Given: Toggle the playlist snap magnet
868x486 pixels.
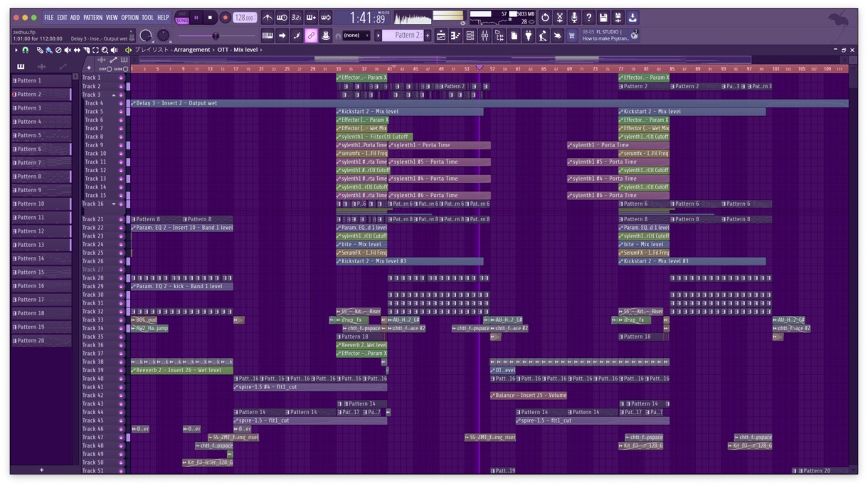Looking at the screenshot, I should (26, 50).
